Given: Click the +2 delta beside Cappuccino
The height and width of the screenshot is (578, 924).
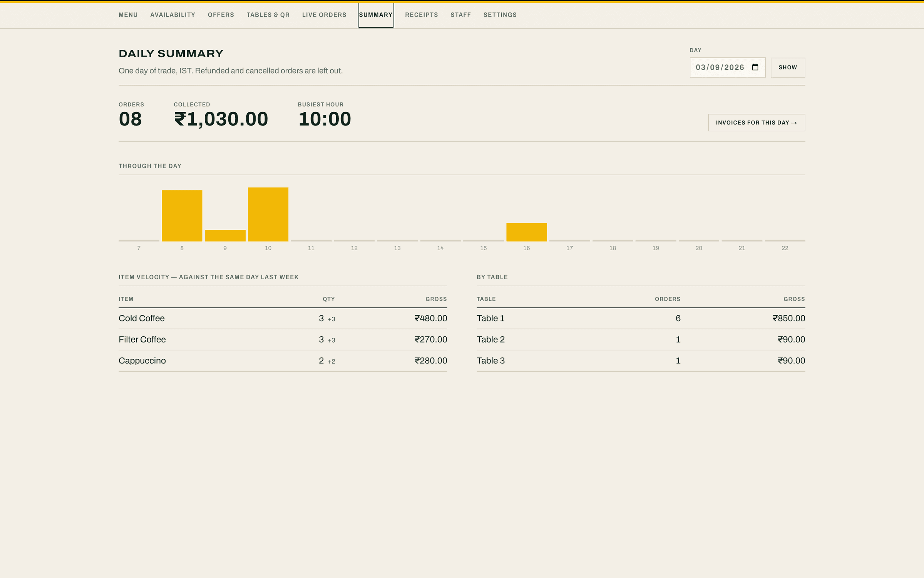Looking at the screenshot, I should [x=331, y=361].
